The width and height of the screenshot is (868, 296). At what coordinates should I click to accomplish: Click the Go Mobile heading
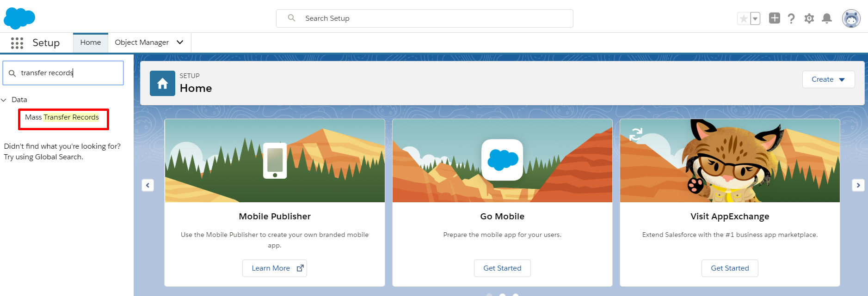point(502,217)
